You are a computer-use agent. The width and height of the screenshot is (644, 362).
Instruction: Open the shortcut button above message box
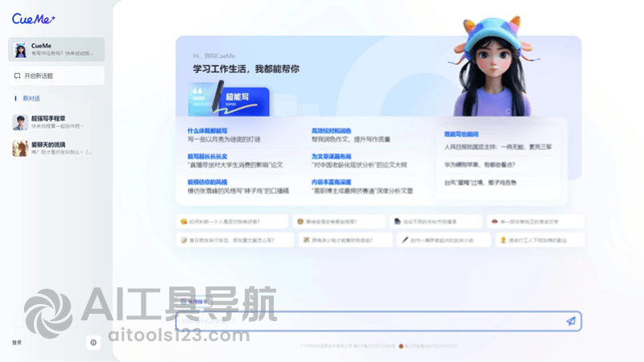click(x=195, y=302)
